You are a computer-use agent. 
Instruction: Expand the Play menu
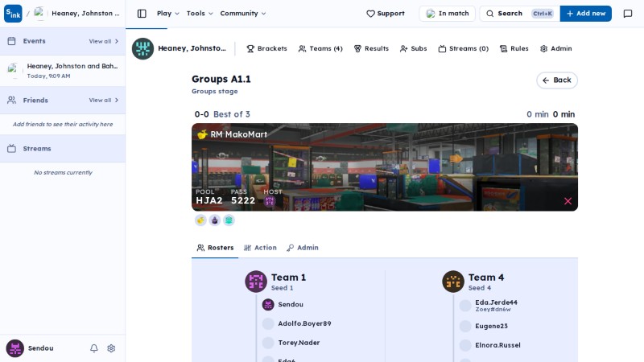[x=168, y=14]
